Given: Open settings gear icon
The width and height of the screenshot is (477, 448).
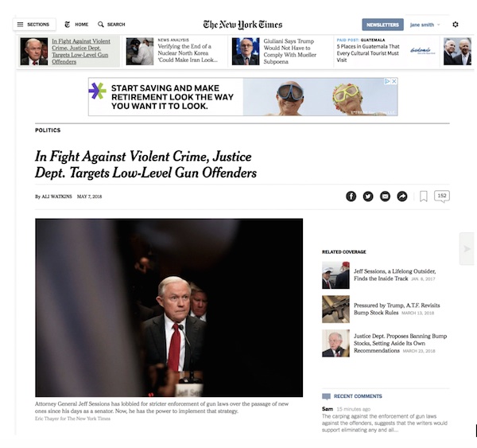Looking at the screenshot, I should coord(455,25).
